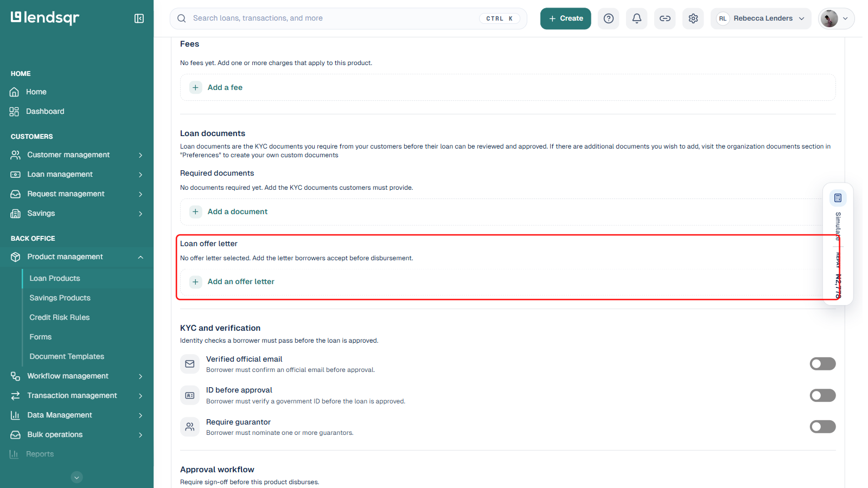Image resolution: width=868 pixels, height=488 pixels.
Task: Click the Home house icon
Action: pyautogui.click(x=15, y=92)
